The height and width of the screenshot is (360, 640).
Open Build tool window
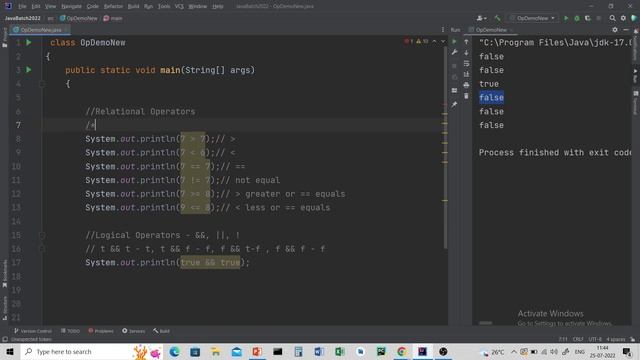pyautogui.click(x=162, y=331)
